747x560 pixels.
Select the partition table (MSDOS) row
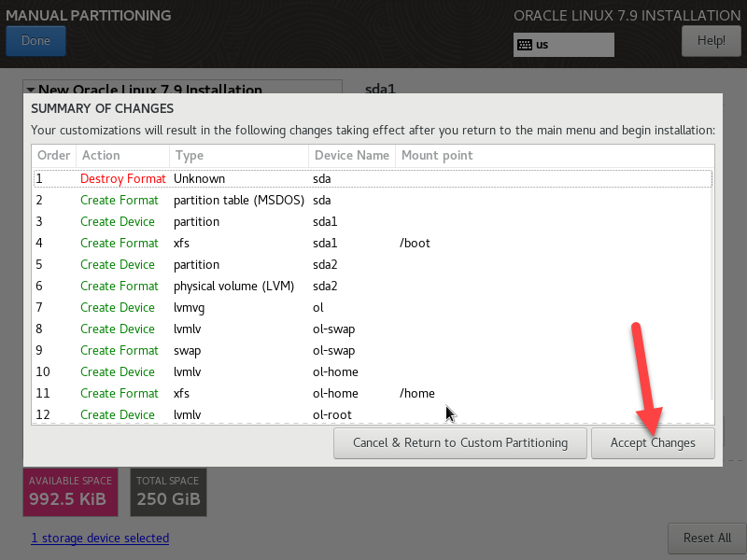372,200
